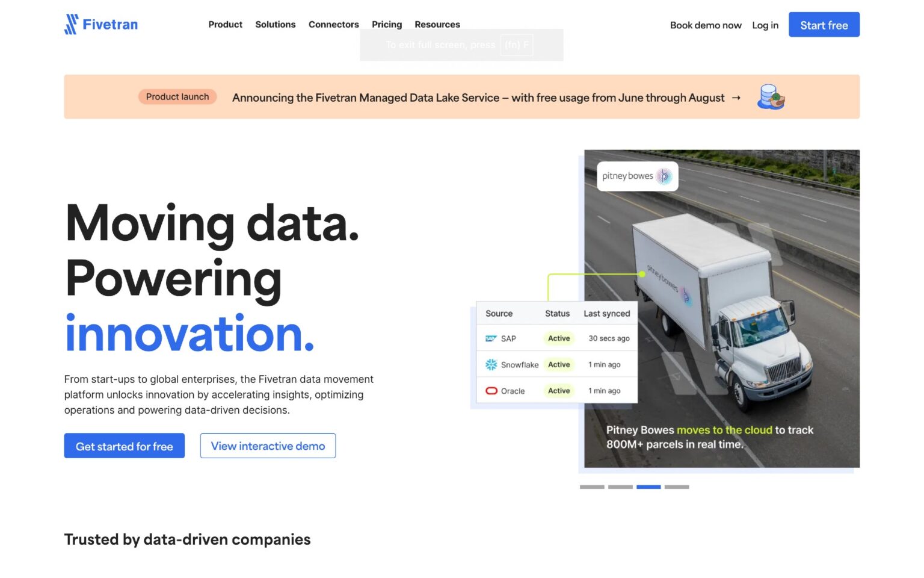Select the Oracle source icon

491,390
